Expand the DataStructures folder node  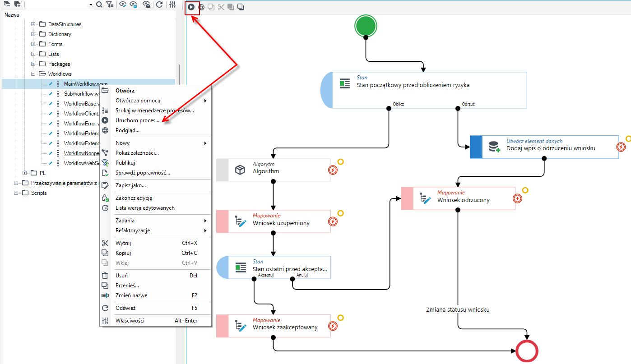tap(33, 24)
